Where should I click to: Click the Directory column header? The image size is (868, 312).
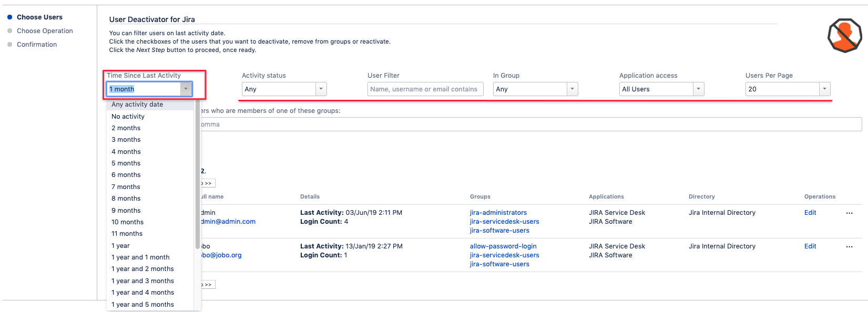[702, 197]
